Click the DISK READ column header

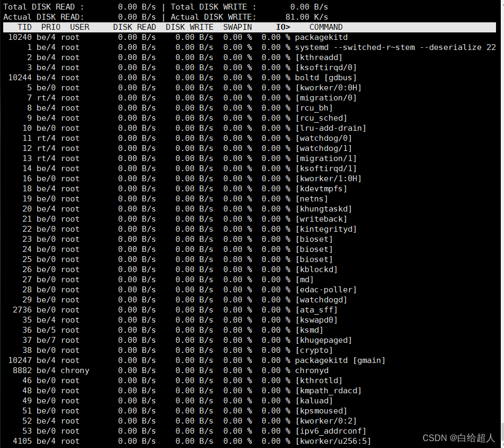click(135, 27)
